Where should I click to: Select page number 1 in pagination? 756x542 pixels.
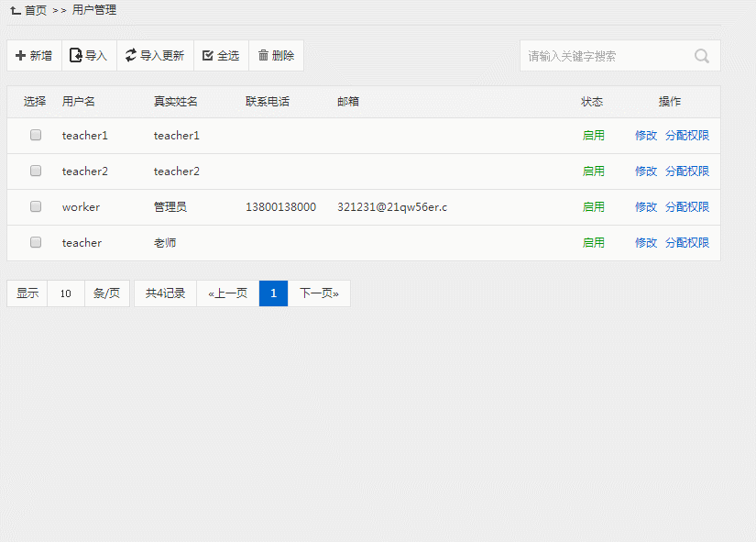tap(273, 293)
